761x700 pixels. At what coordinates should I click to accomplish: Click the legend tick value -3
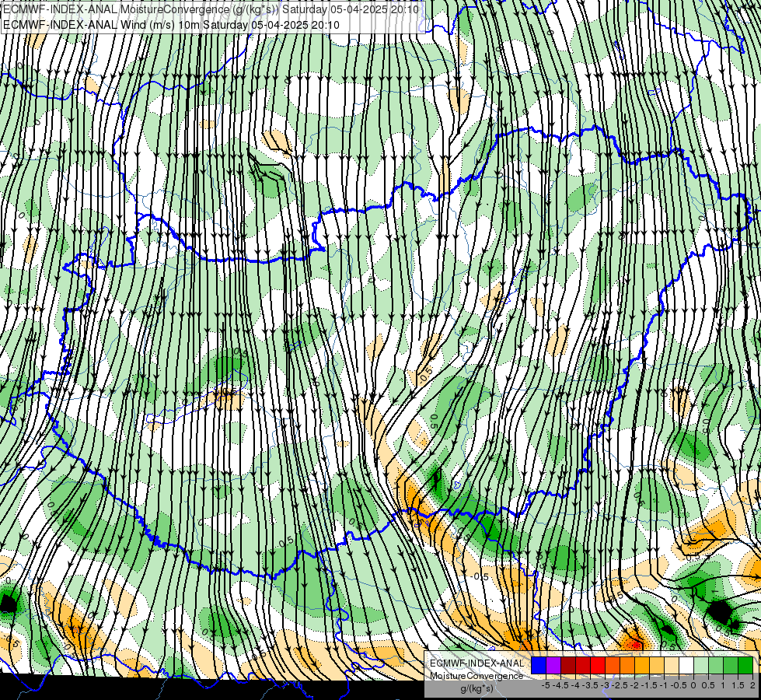click(x=605, y=685)
